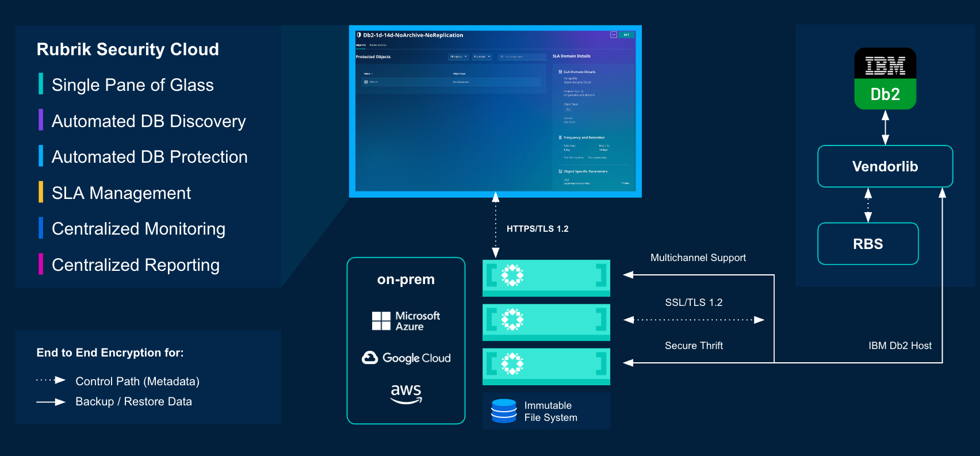Click the Protected Objects heading
Viewport: 980px width, 456px height.
point(373,56)
